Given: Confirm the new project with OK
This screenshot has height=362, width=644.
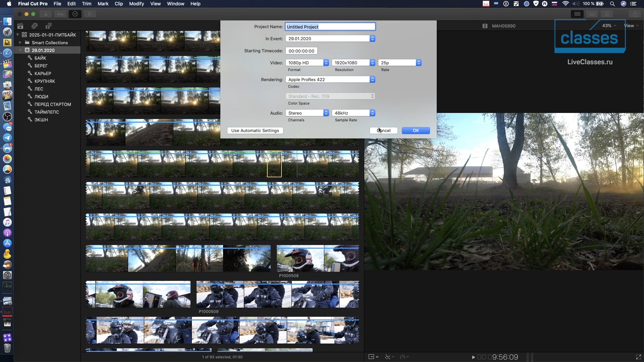Looking at the screenshot, I should pos(416,130).
